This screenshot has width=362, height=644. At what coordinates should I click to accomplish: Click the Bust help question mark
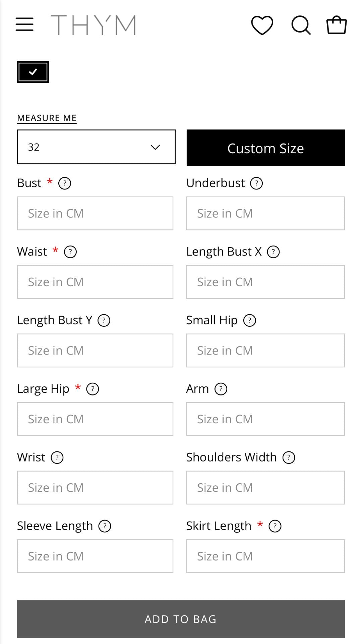tap(66, 183)
